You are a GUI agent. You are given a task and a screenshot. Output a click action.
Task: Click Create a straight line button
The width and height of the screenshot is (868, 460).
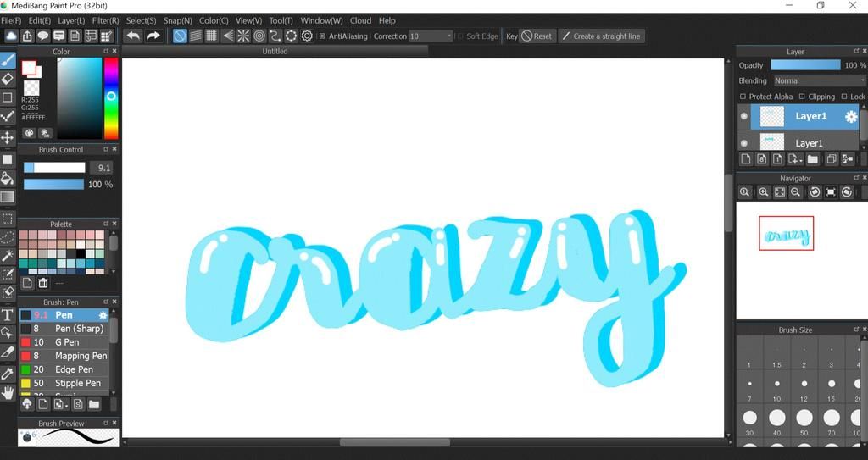pyautogui.click(x=601, y=36)
